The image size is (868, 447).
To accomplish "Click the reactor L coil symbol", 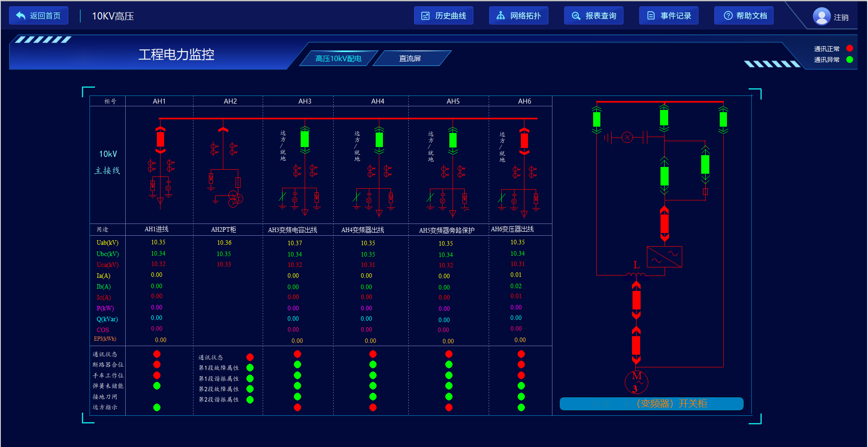I will [636, 274].
